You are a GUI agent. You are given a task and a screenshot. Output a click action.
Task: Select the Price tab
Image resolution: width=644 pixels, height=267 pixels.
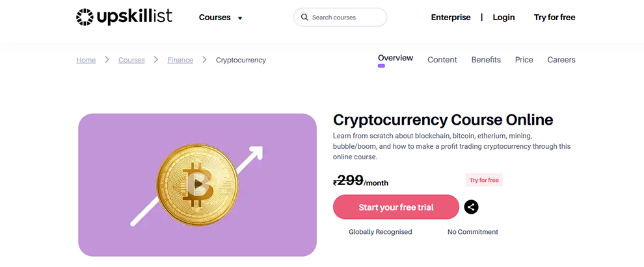(524, 60)
